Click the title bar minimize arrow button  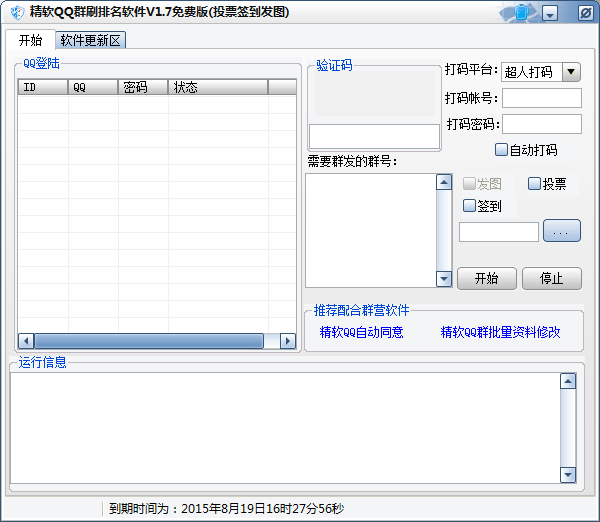[x=550, y=14]
